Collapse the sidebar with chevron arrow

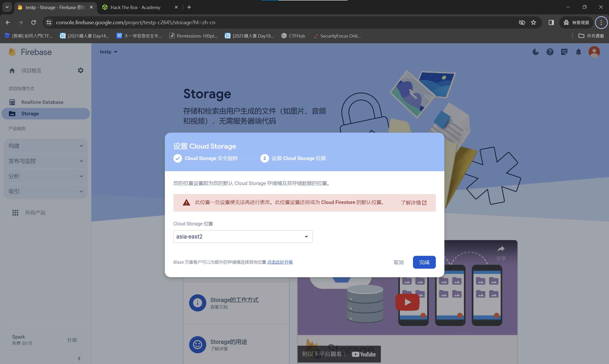click(x=79, y=358)
